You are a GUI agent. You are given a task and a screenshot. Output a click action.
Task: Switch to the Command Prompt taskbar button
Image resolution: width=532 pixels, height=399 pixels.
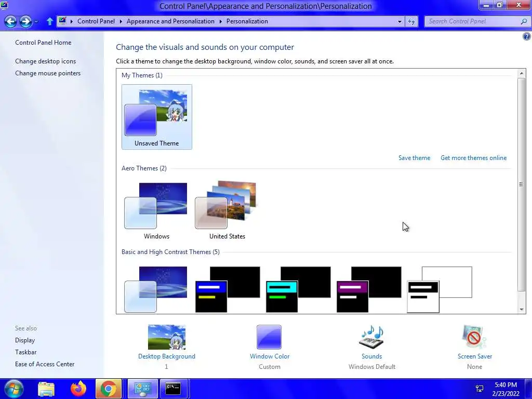click(174, 389)
